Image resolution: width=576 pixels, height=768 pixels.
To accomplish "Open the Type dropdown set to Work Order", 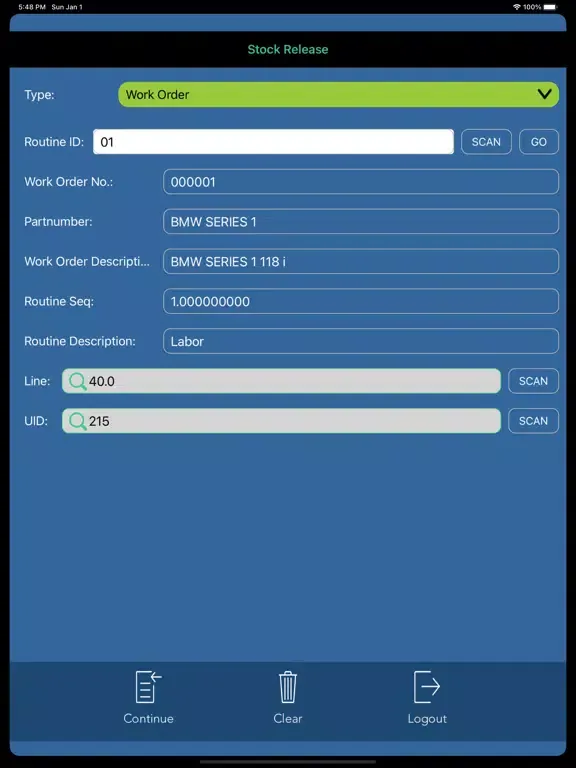I will (338, 95).
